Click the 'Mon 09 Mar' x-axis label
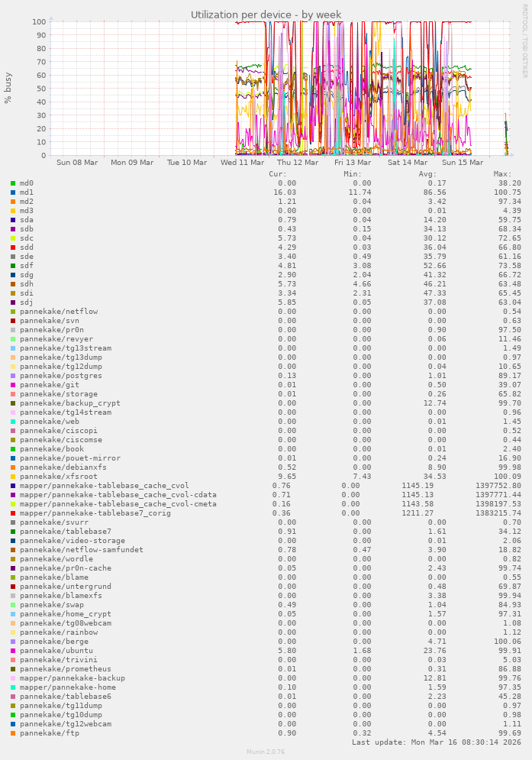Image resolution: width=532 pixels, height=760 pixels. click(x=132, y=163)
